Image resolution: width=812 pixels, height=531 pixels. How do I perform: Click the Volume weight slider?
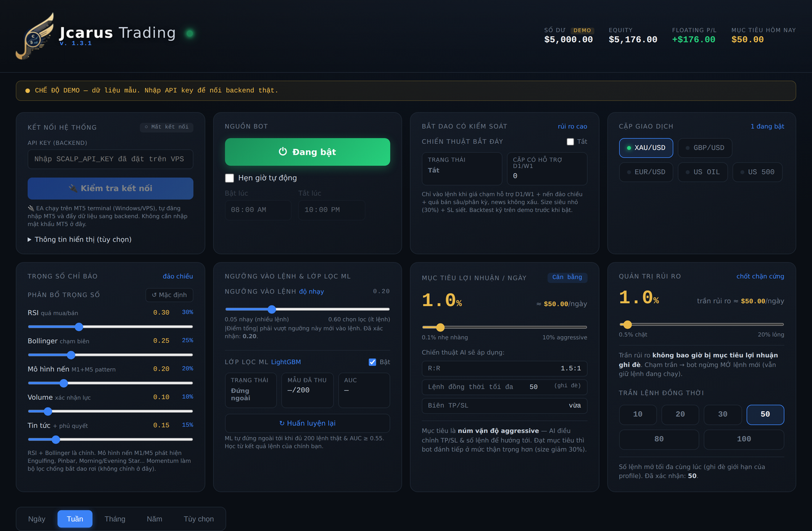(x=110, y=411)
